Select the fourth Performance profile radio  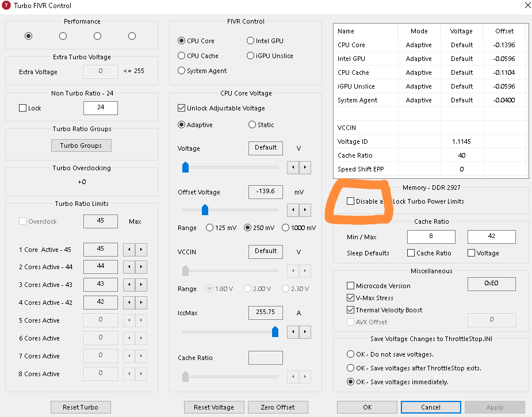point(132,36)
